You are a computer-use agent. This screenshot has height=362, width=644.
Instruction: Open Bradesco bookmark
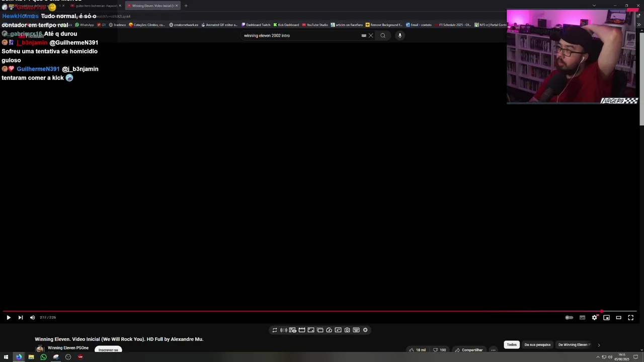pyautogui.click(x=117, y=25)
